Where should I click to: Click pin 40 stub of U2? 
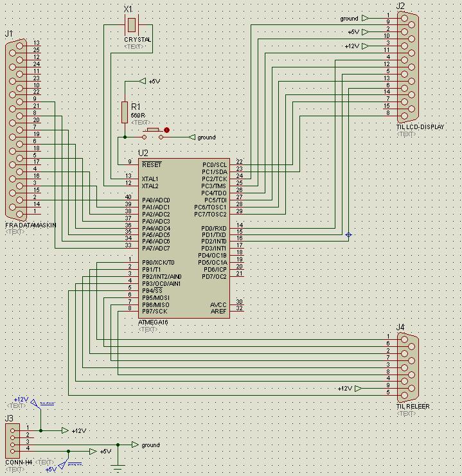pyautogui.click(x=132, y=200)
